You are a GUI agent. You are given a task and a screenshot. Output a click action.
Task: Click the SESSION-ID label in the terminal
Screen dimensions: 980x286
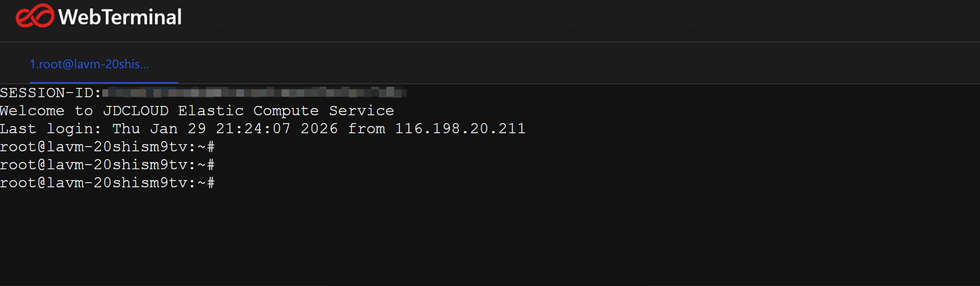point(50,93)
